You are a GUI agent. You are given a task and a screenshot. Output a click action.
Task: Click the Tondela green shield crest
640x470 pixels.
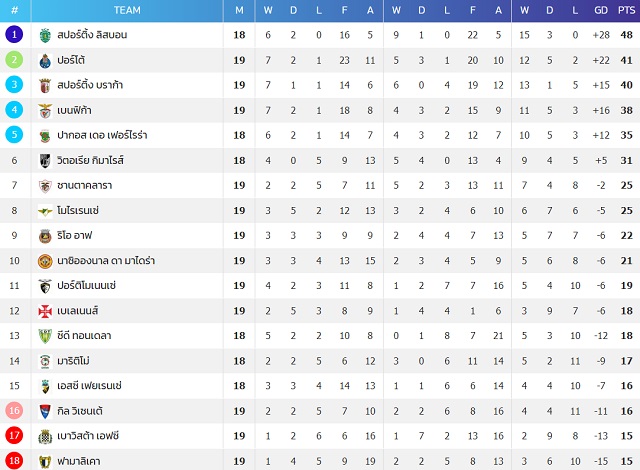coord(45,336)
